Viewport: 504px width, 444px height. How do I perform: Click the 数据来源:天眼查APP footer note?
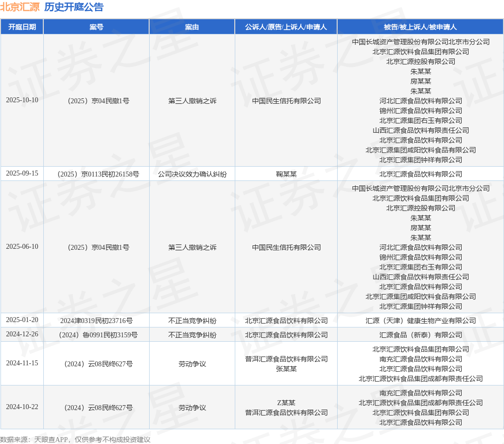click(75, 440)
